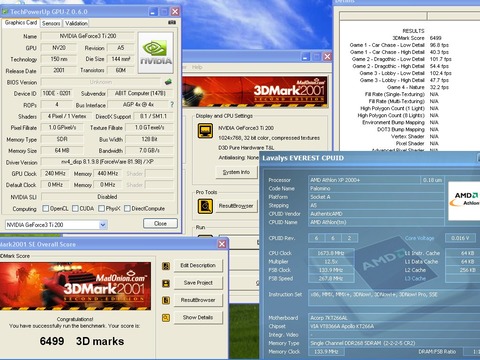
Task: Click the Save Project button
Action: (198, 283)
